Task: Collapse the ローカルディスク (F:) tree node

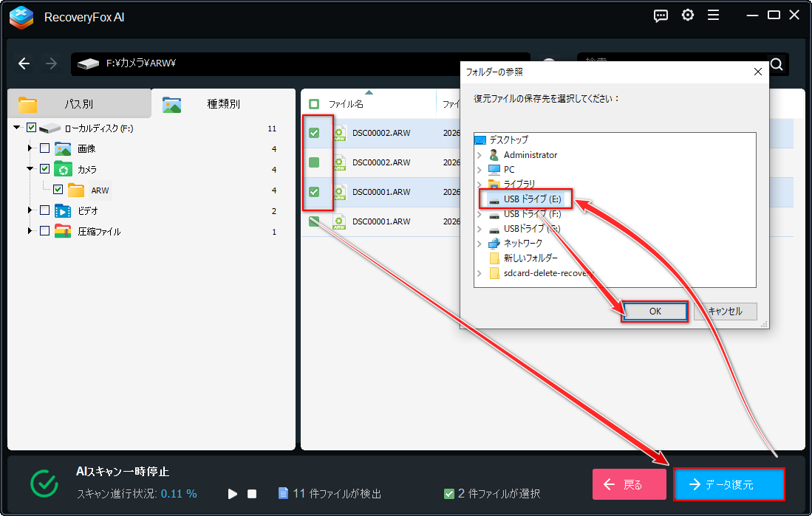Action: (x=16, y=126)
